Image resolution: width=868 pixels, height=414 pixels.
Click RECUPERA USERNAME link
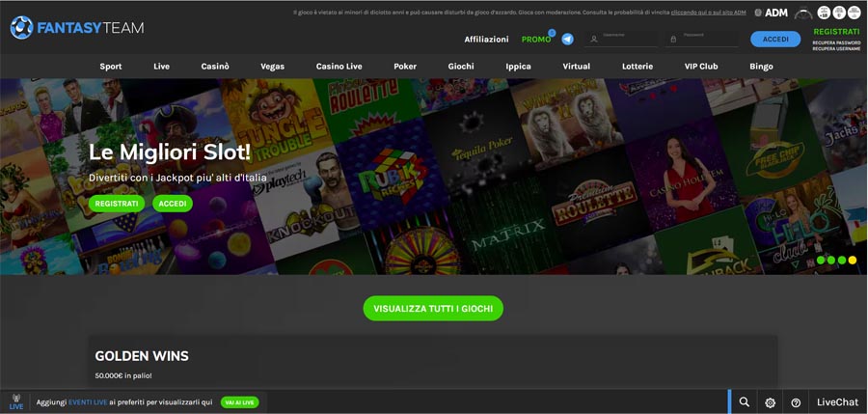[x=836, y=49]
